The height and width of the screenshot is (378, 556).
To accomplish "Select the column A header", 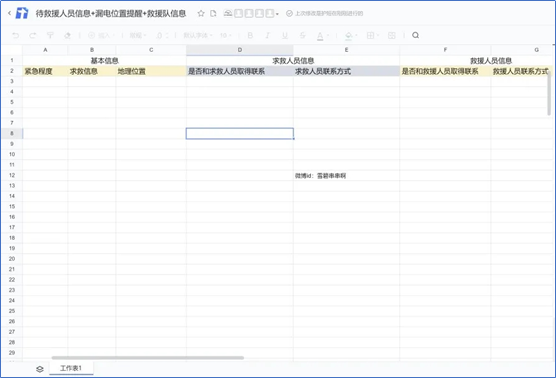I will (x=45, y=50).
